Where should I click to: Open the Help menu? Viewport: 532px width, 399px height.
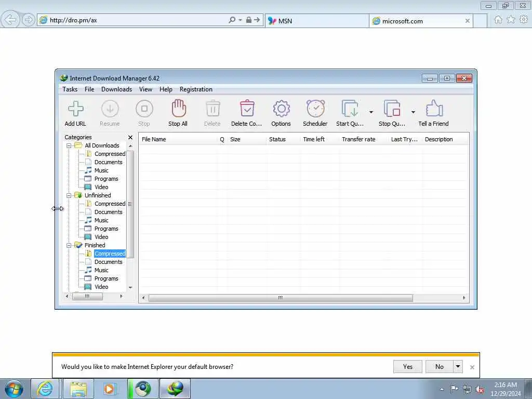166,89
